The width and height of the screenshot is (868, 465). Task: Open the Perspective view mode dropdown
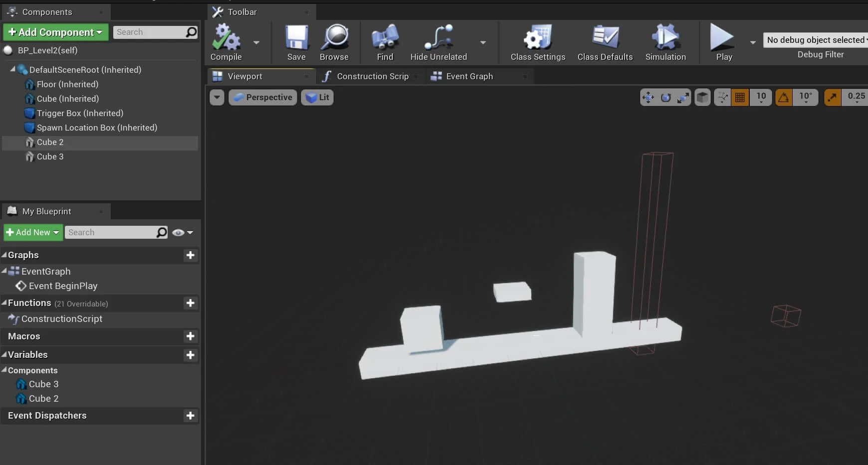(x=263, y=97)
